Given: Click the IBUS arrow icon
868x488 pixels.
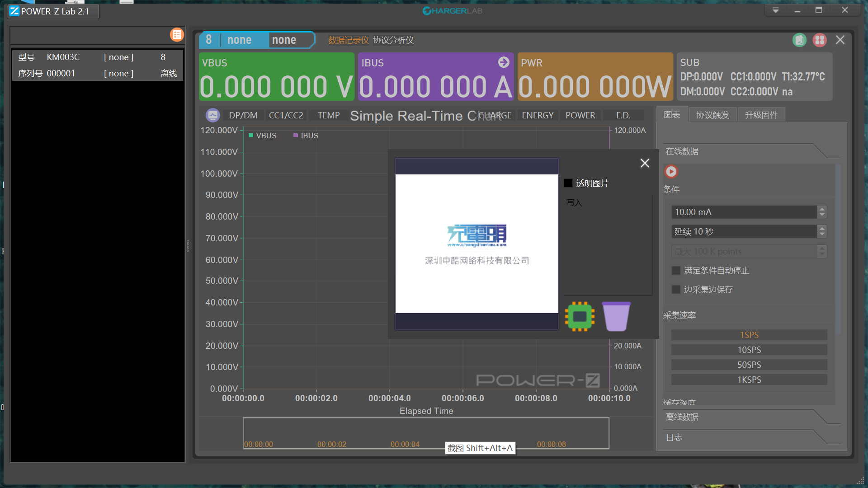Looking at the screenshot, I should coord(504,62).
